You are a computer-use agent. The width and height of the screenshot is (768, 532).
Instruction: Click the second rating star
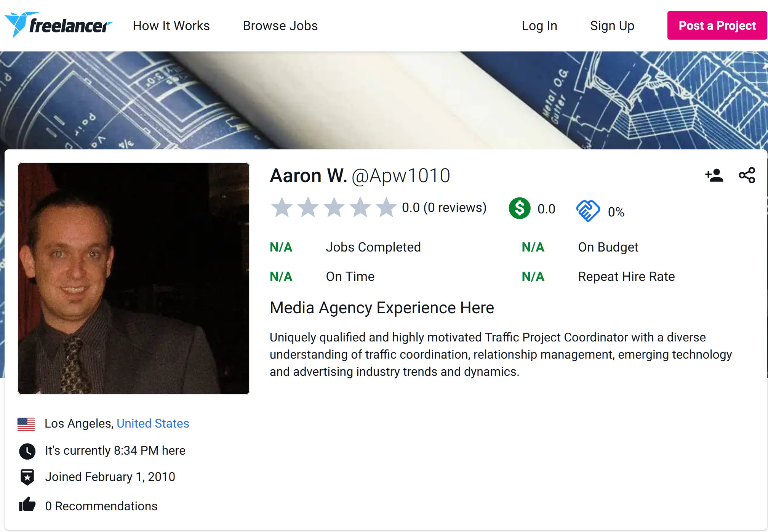pyautogui.click(x=308, y=208)
